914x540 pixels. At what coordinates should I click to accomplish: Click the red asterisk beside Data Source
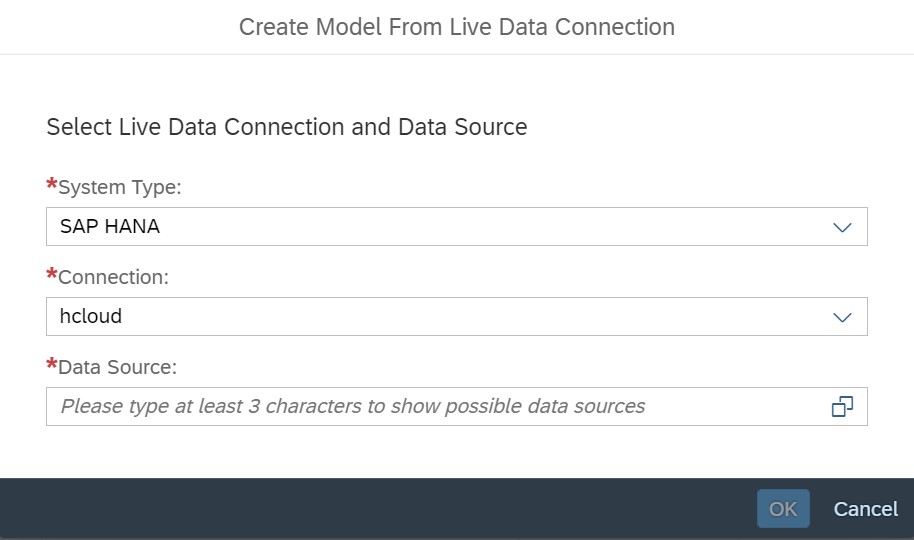52,364
